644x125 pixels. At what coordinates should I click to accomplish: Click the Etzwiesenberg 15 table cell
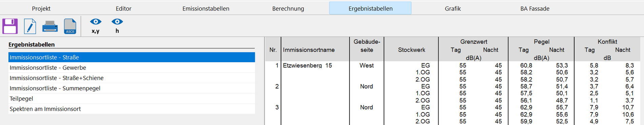[307, 66]
